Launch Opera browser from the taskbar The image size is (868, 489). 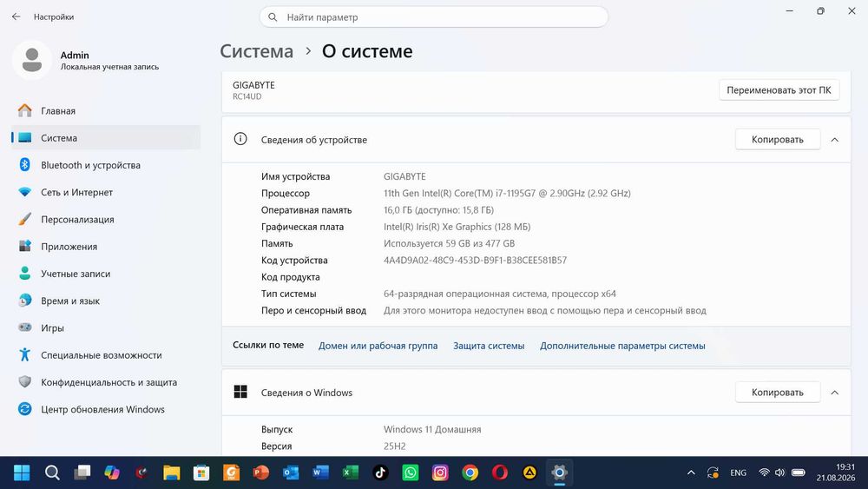point(500,472)
